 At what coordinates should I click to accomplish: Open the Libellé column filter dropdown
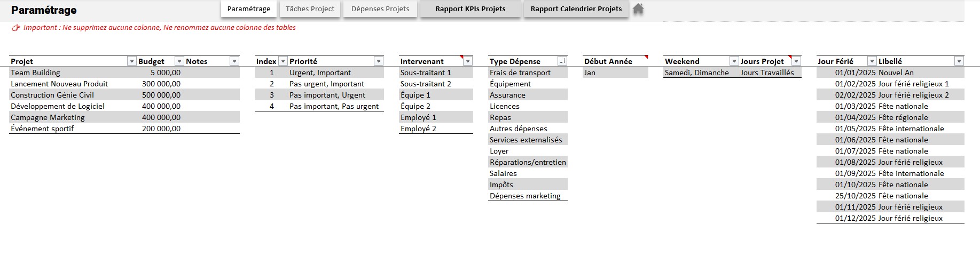[959, 61]
